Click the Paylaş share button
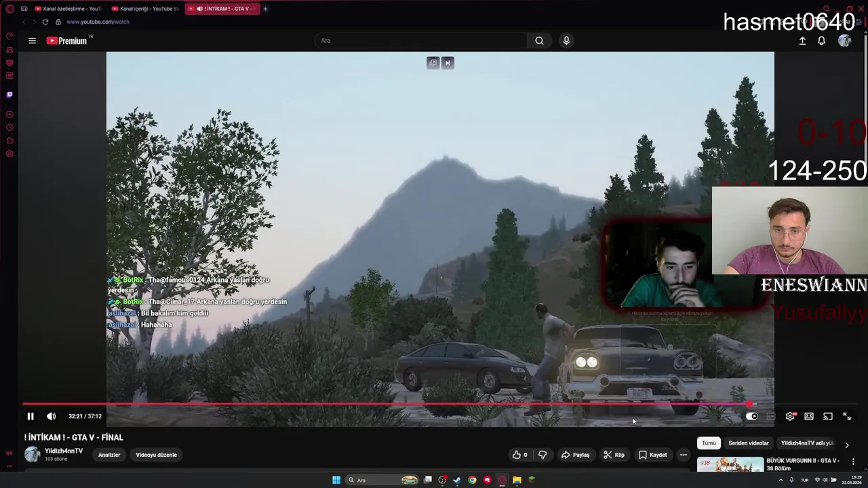This screenshot has width=868, height=488. (x=575, y=455)
